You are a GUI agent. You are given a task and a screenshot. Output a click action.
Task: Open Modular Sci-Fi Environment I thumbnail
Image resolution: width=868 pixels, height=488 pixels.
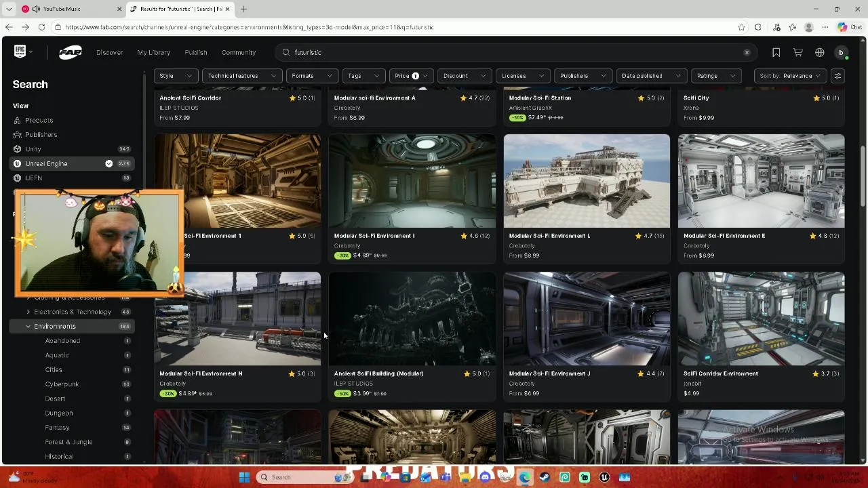(x=412, y=181)
